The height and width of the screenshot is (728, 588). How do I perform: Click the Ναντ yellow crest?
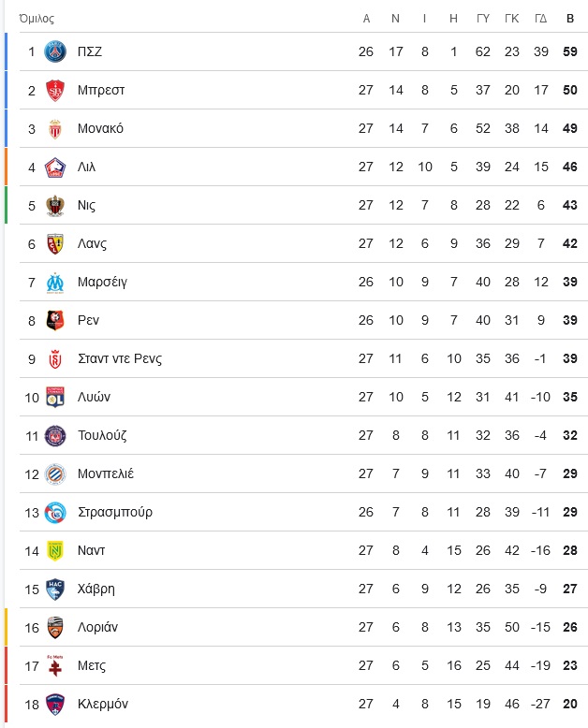tap(55, 550)
